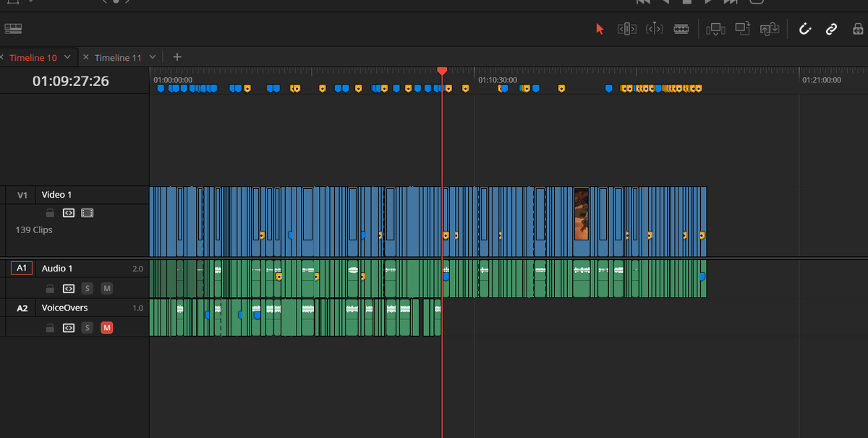The image size is (868, 438).
Task: Open Timeline View Options
Action: pos(13,29)
